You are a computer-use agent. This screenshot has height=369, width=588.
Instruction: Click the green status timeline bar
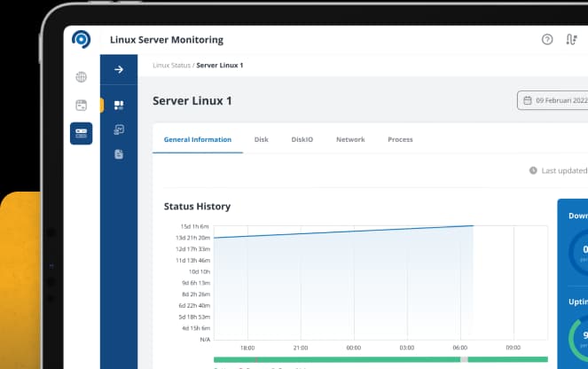click(x=337, y=359)
